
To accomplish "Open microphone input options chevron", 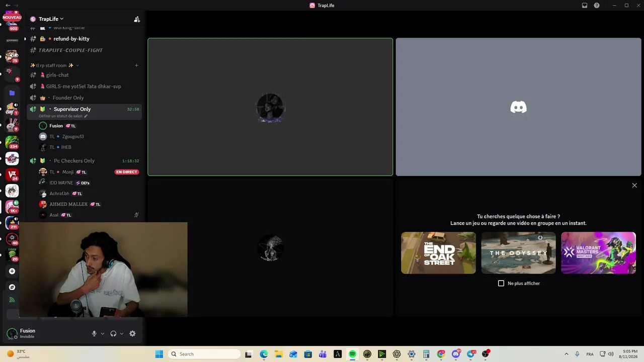I will (103, 334).
